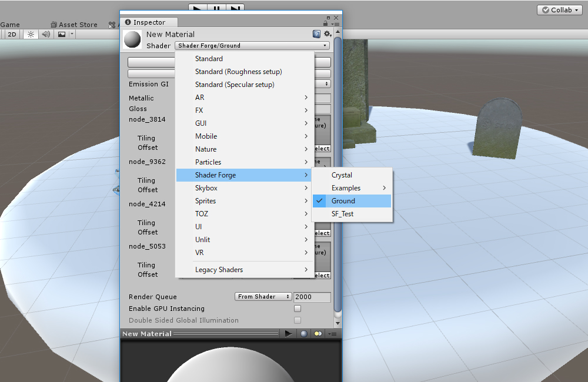Expand the Sprites shader submenu
The height and width of the screenshot is (382, 588).
click(x=245, y=201)
